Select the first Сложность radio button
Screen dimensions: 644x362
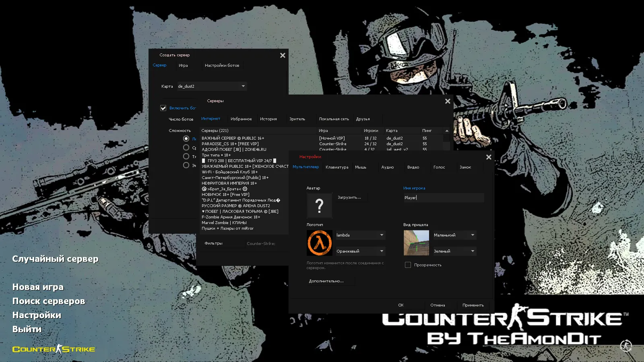pyautogui.click(x=186, y=138)
